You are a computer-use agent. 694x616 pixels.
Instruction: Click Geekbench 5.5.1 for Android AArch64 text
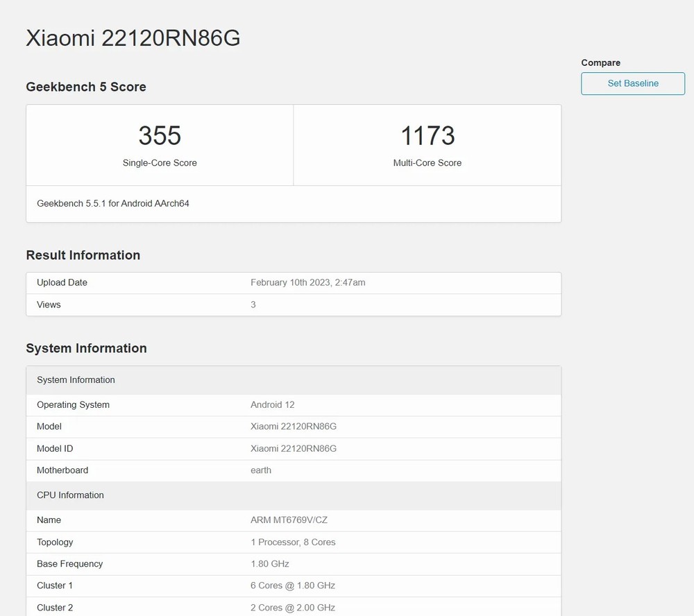(113, 204)
